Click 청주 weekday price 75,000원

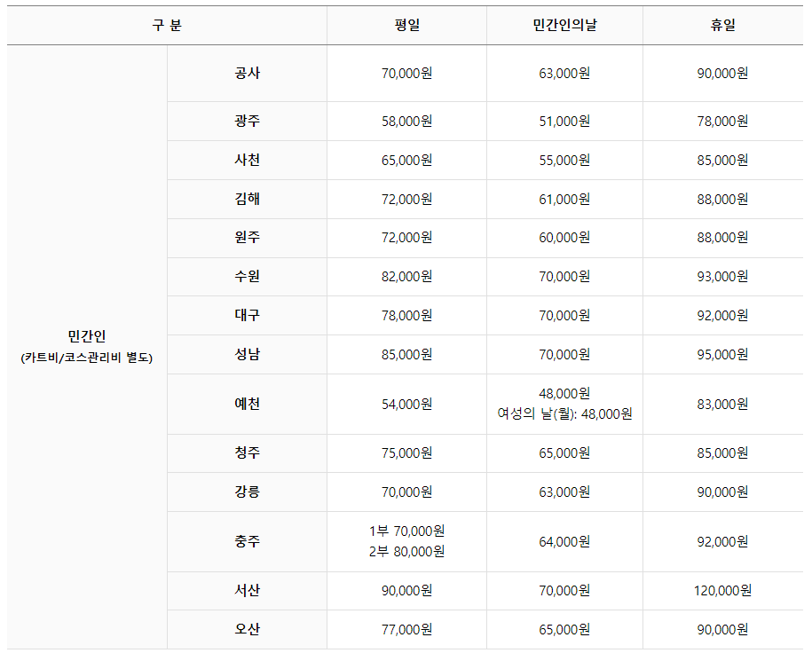[407, 453]
